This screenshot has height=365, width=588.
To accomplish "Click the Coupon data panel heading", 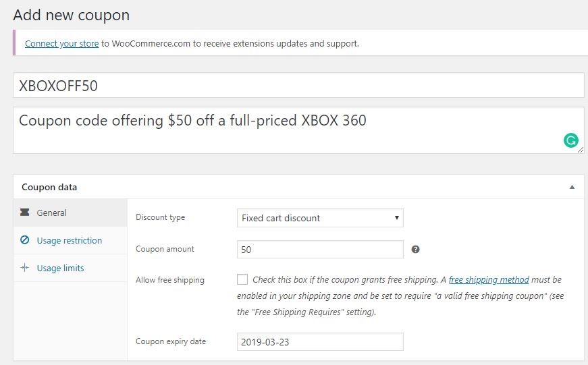I will pos(49,187).
